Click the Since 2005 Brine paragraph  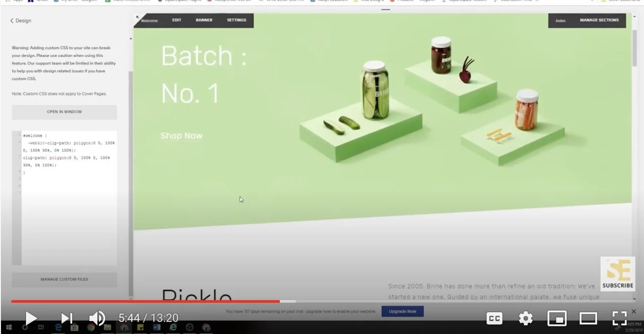494,291
